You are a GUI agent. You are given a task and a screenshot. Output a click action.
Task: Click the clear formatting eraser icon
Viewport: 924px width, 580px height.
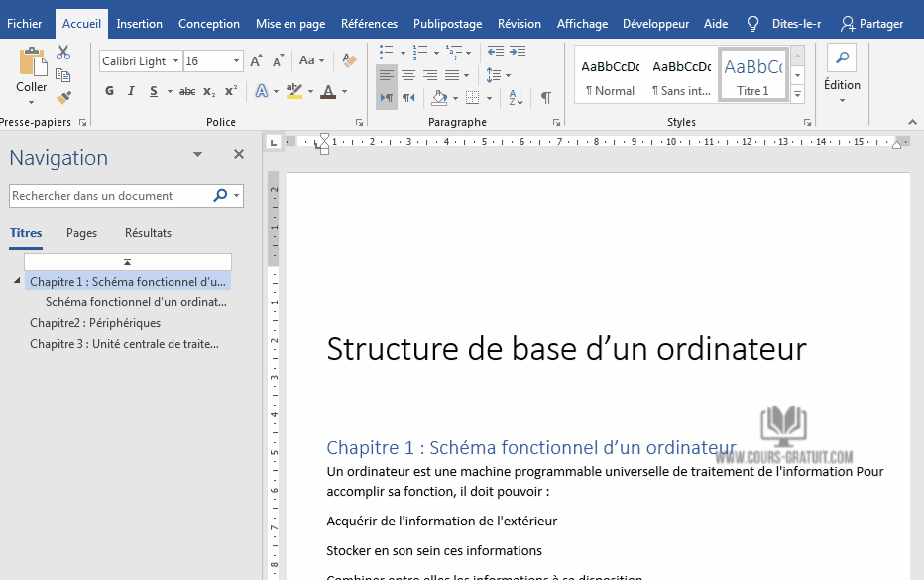coord(349,60)
